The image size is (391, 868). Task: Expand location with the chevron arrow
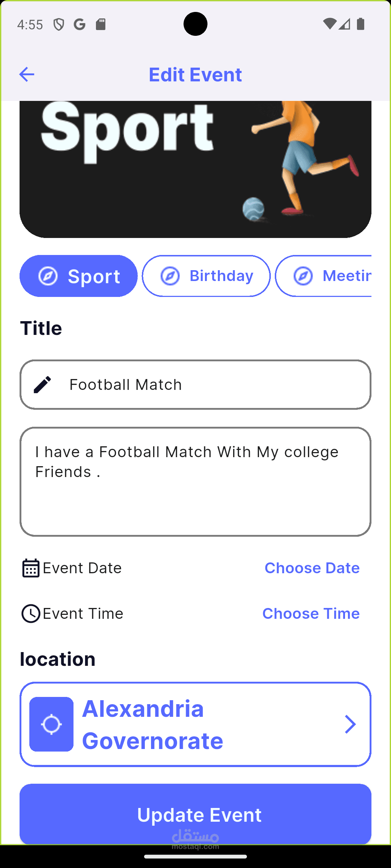350,724
